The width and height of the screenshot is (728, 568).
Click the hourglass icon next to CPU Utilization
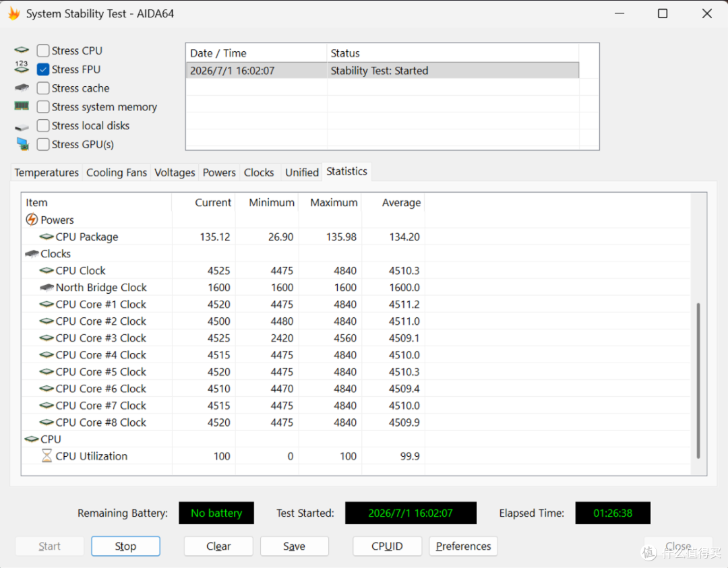(x=47, y=455)
